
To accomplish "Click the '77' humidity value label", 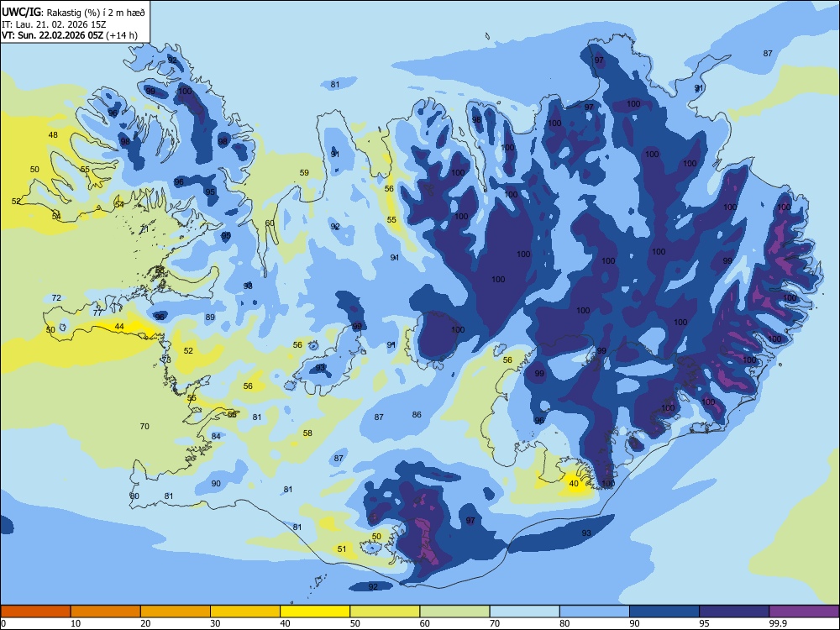I will coord(97,312).
